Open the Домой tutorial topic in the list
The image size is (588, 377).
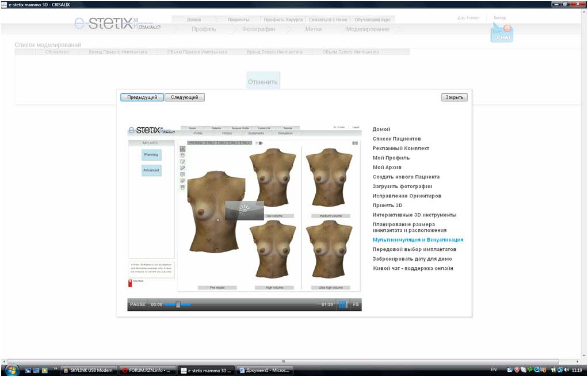[381, 129]
